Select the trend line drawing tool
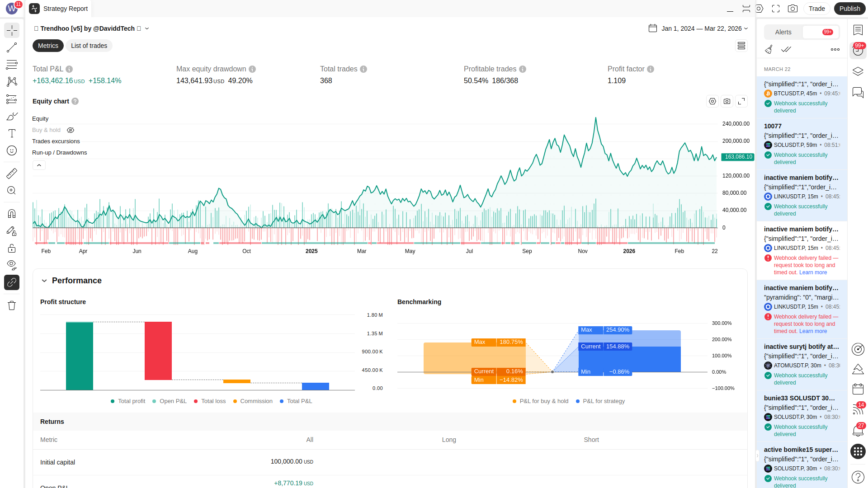The width and height of the screenshot is (868, 488). pos(12,47)
